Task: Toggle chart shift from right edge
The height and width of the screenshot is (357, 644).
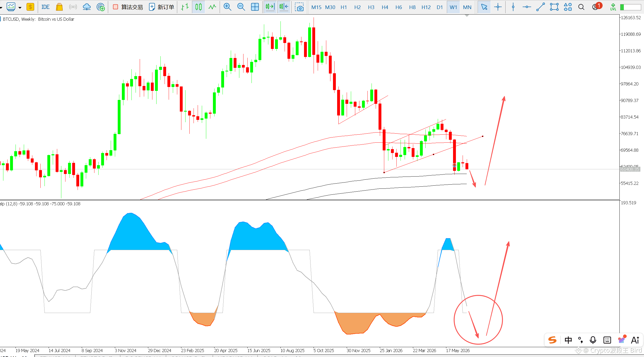Action: tap(284, 7)
